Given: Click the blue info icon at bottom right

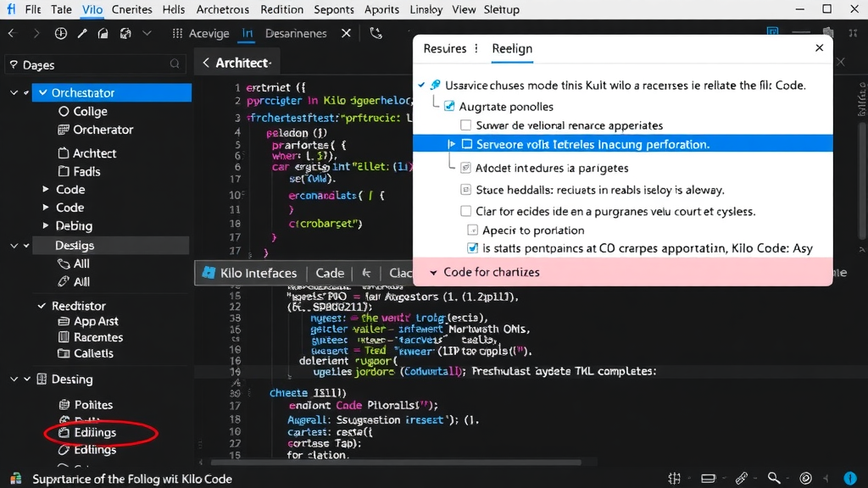Looking at the screenshot, I should point(851,479).
